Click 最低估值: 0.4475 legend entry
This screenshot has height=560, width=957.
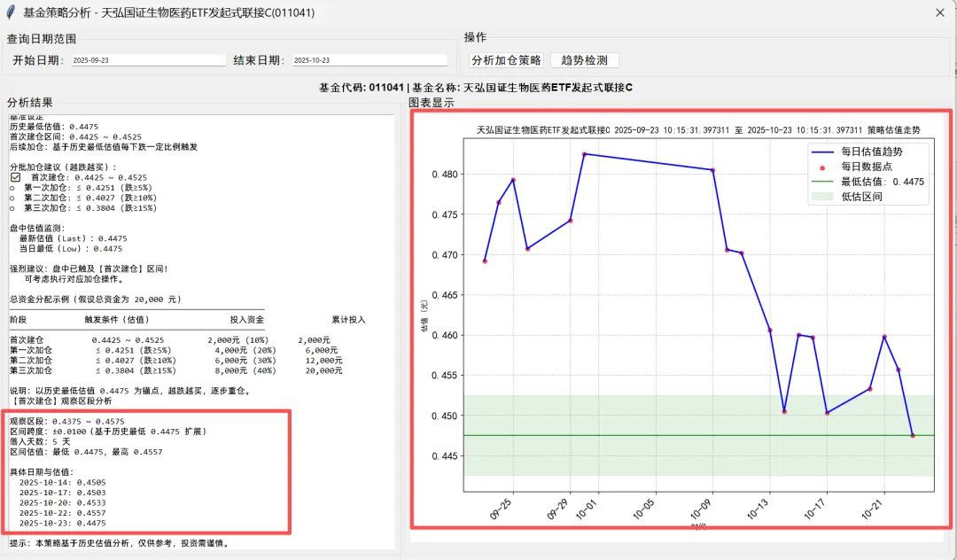point(883,182)
